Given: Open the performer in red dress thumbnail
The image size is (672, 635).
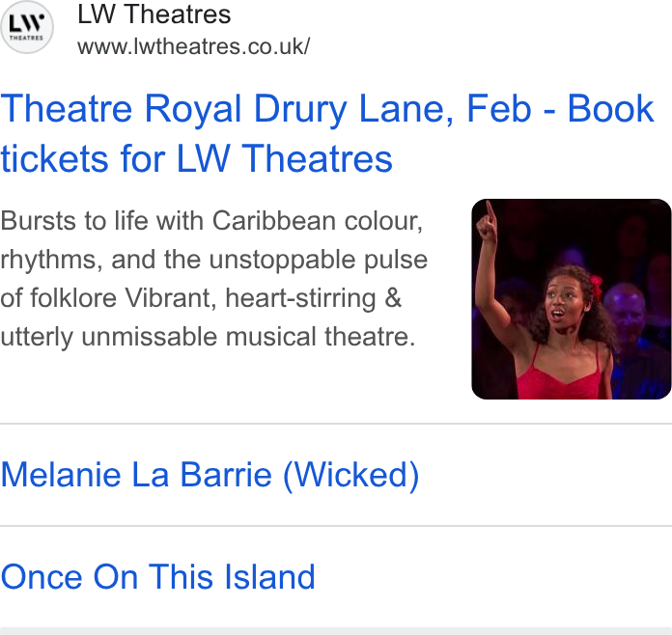Looking at the screenshot, I should coord(572,299).
